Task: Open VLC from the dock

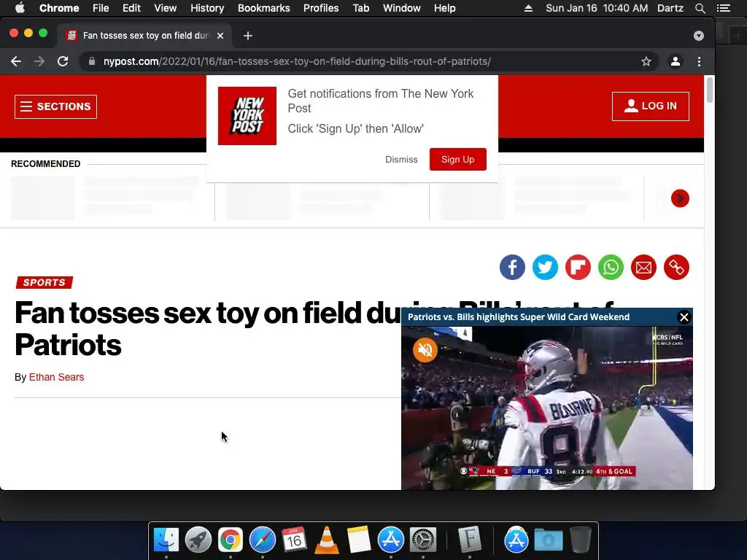Action: click(x=327, y=540)
